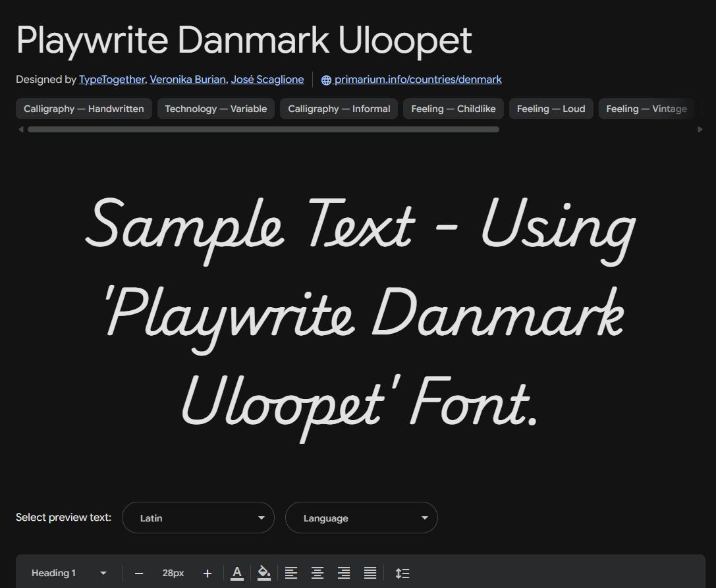Viewport: 716px width, 588px height.
Task: Justify the preview text
Action: point(370,573)
